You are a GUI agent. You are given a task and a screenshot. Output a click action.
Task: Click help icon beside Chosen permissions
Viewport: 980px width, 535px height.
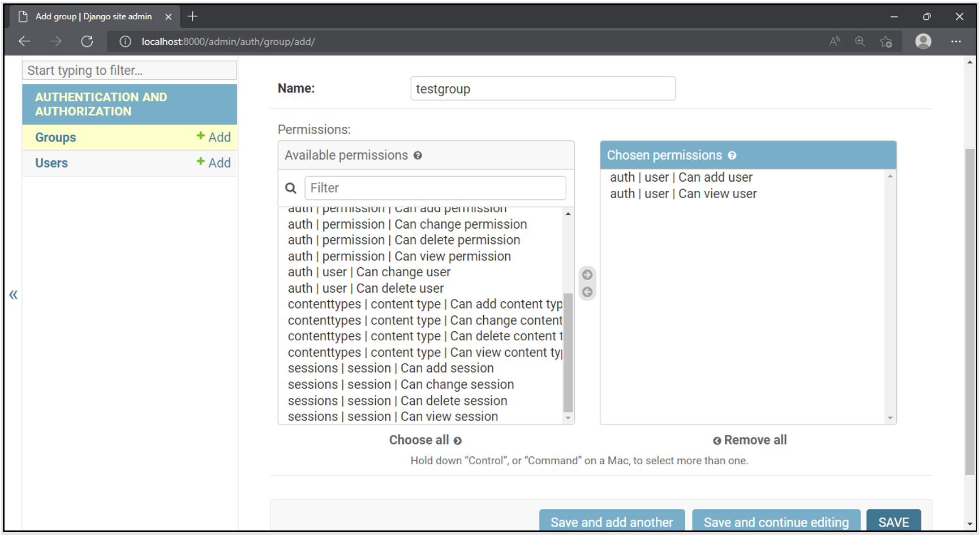(x=732, y=156)
